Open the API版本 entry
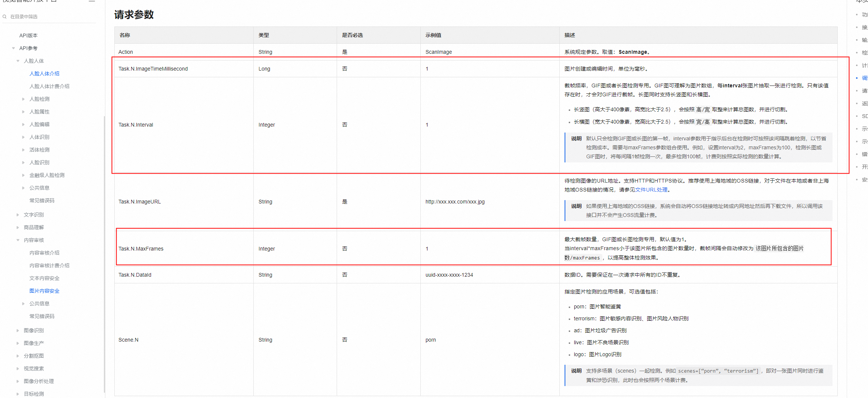Screen dimensions: 868x398 click(x=28, y=35)
